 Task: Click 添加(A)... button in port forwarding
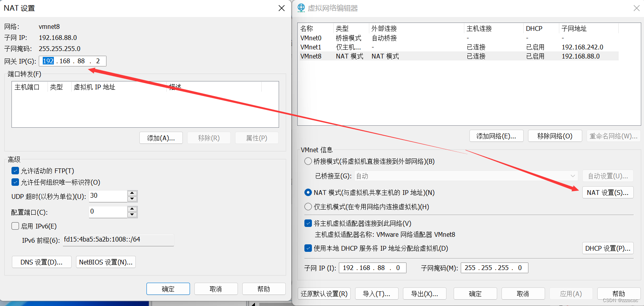point(161,138)
